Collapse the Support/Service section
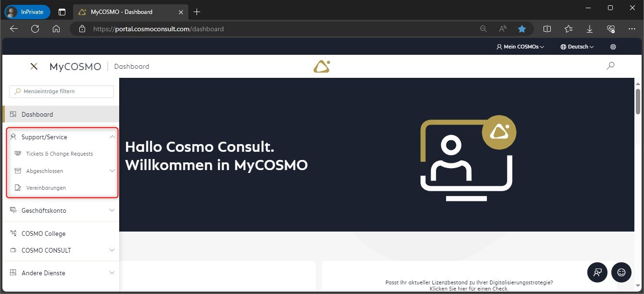The width and height of the screenshot is (644, 294). (x=111, y=136)
